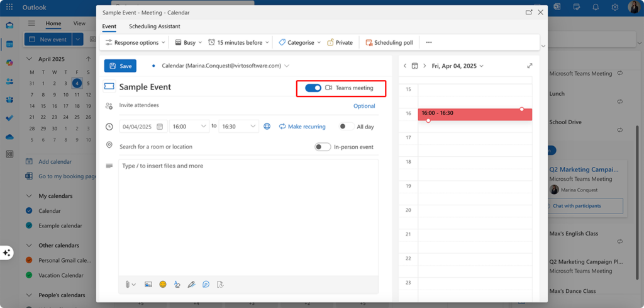Click the Save button icon
Viewport: 644px width, 308px height.
pyautogui.click(x=113, y=66)
